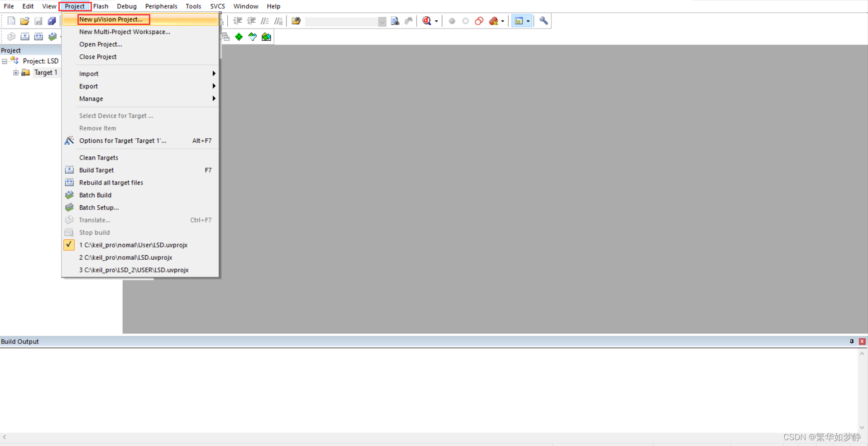Viewport: 868px width, 446px height.
Task: Choose Rebuild all target files entry
Action: click(140, 182)
